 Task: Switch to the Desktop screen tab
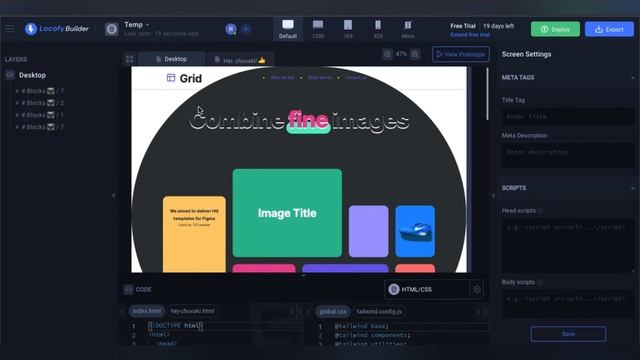(x=171, y=59)
